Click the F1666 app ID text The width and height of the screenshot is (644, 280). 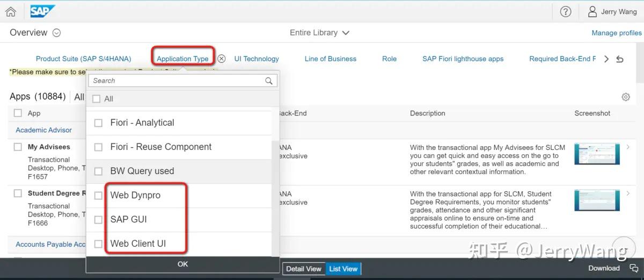[x=38, y=222]
